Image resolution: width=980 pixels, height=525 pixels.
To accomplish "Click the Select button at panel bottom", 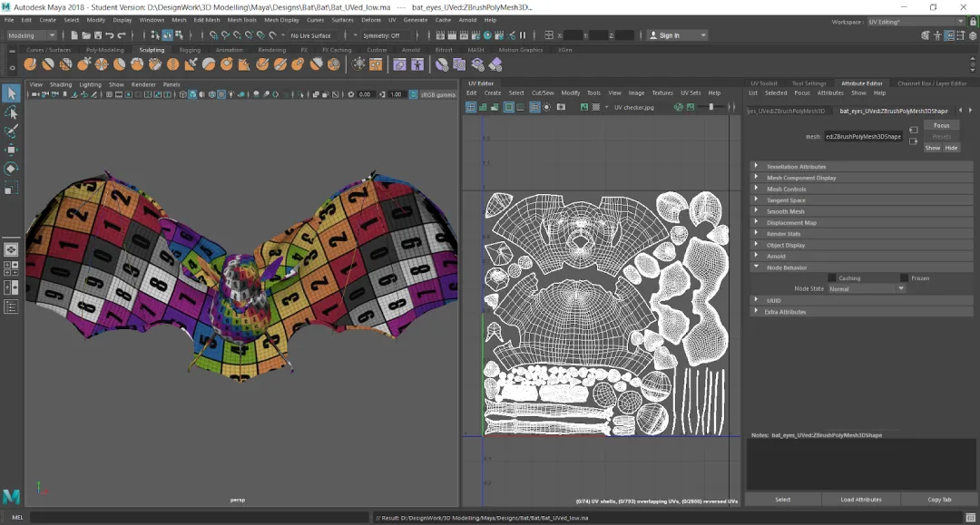I will (783, 500).
